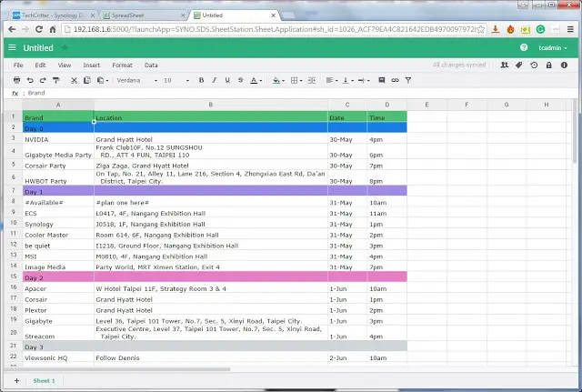Reload the browser page

(38, 29)
